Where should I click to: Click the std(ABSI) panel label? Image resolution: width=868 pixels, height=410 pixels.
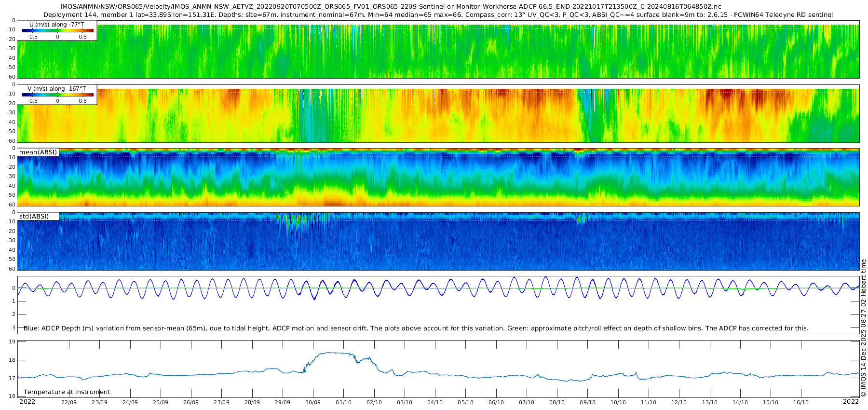pos(34,216)
